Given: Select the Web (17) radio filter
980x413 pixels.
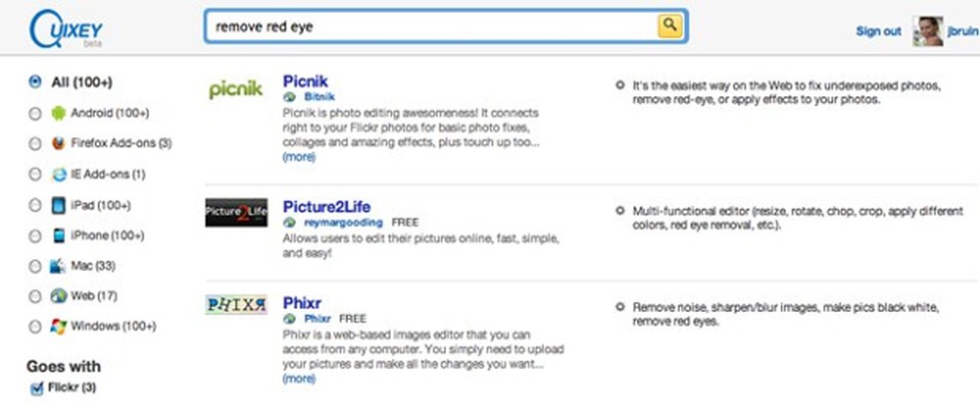Looking at the screenshot, I should [35, 296].
